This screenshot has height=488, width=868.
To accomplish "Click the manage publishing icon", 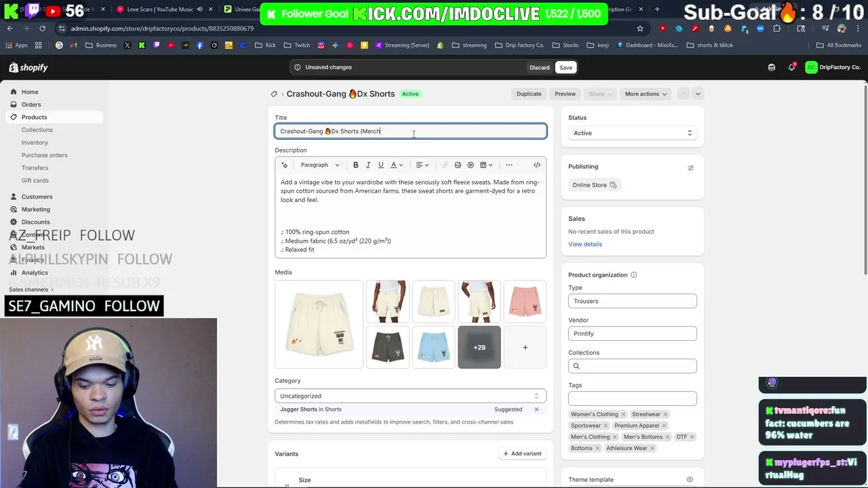I will click(x=690, y=167).
